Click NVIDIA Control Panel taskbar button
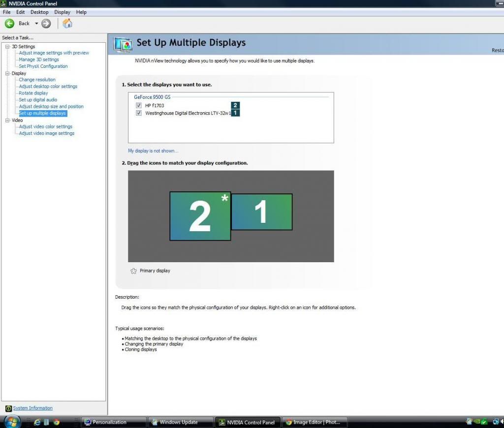 [248, 422]
